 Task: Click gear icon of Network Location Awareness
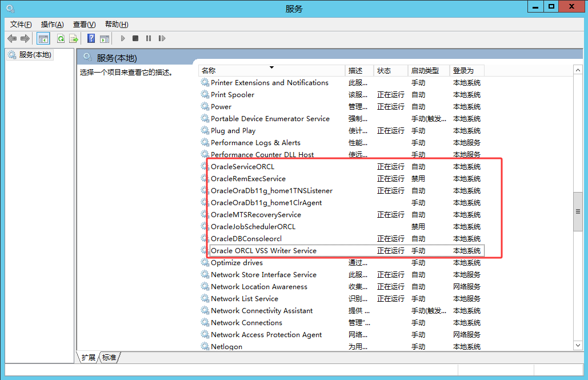(x=205, y=286)
